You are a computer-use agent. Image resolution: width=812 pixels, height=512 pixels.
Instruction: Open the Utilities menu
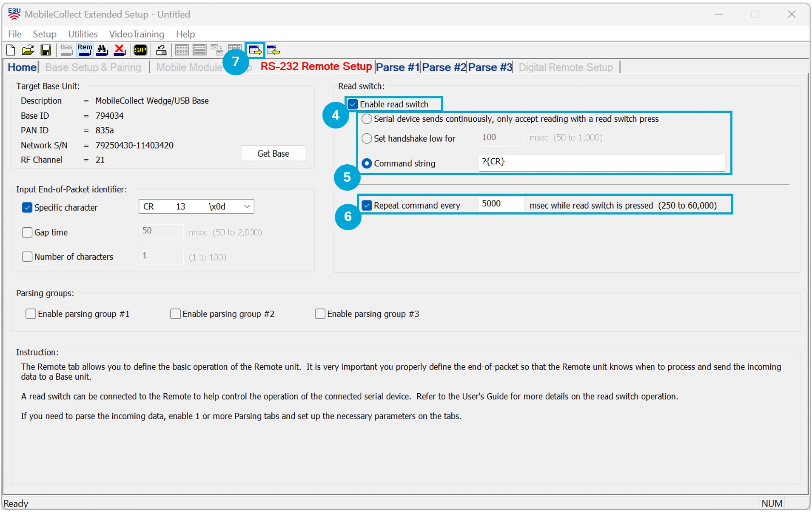pos(83,34)
